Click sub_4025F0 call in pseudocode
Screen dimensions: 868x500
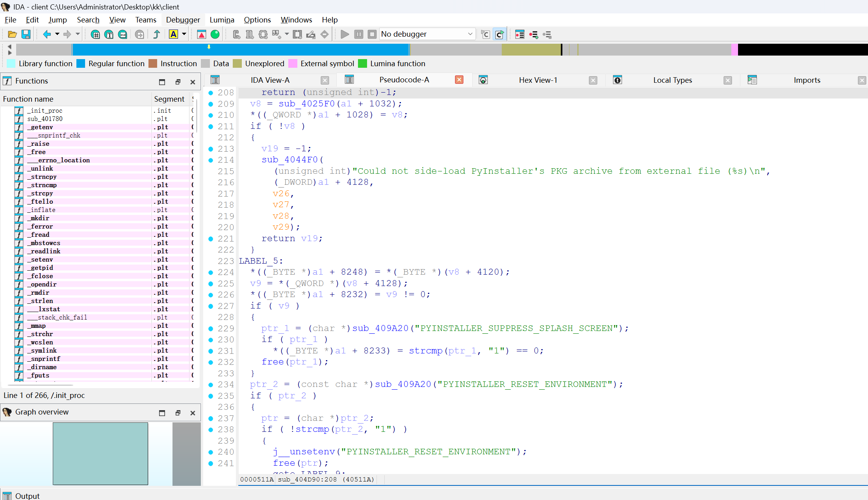pyautogui.click(x=306, y=104)
